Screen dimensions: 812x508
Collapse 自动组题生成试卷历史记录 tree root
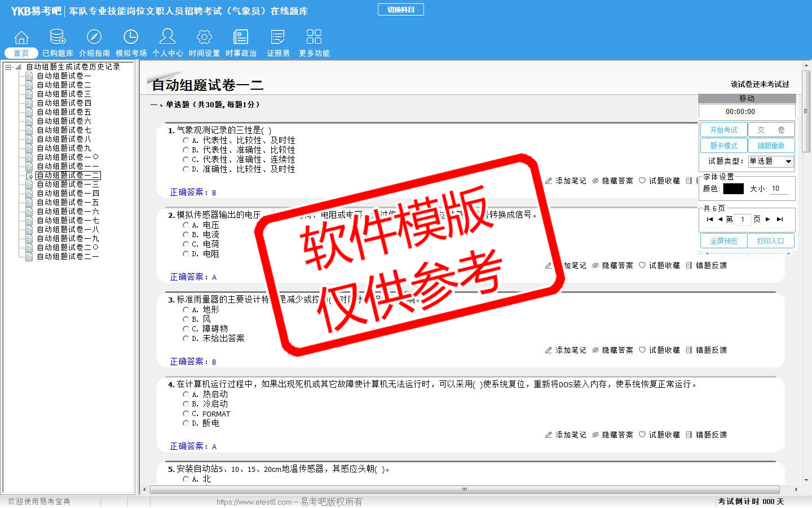8,67
